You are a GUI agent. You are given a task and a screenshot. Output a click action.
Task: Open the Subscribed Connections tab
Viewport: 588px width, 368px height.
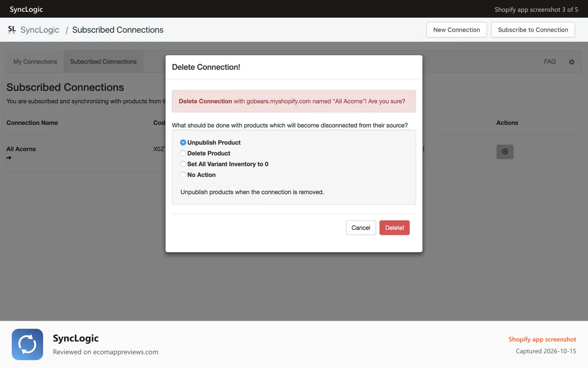pyautogui.click(x=103, y=62)
